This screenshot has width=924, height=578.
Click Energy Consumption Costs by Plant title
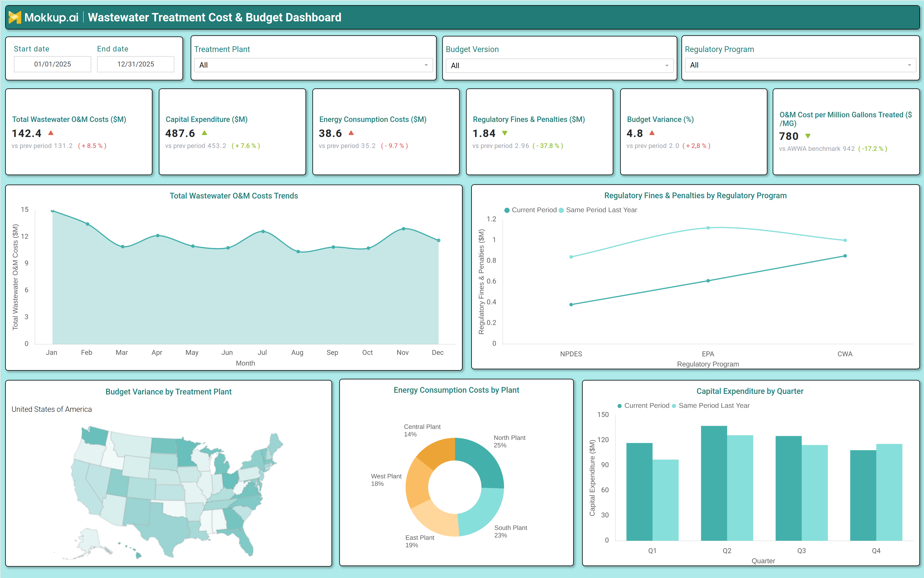point(456,390)
